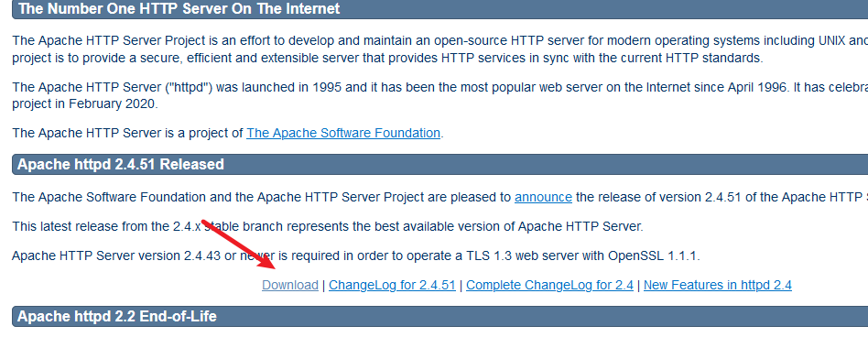Click the Download link
Viewport: 868px width, 337px height.
point(290,285)
